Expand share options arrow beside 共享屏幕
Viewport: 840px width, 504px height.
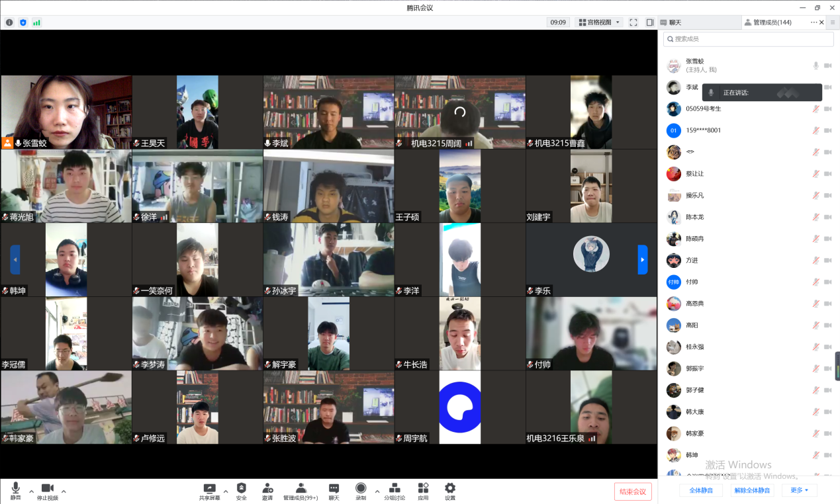point(226,491)
